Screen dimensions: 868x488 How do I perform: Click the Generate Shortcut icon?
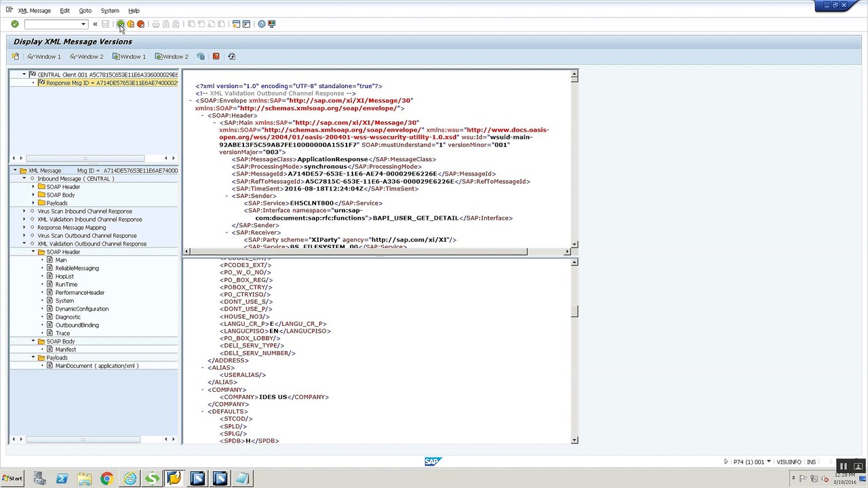(246, 24)
